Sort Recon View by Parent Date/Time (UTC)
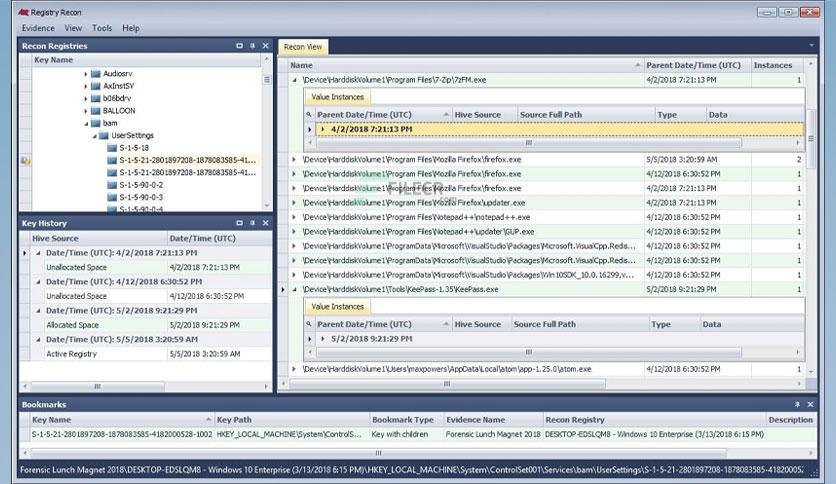The width and height of the screenshot is (836, 484). 697,65
